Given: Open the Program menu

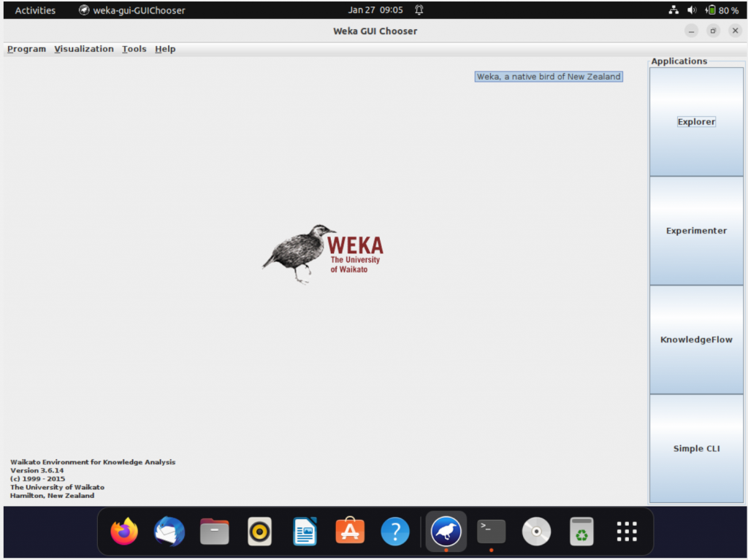Looking at the screenshot, I should tap(27, 49).
